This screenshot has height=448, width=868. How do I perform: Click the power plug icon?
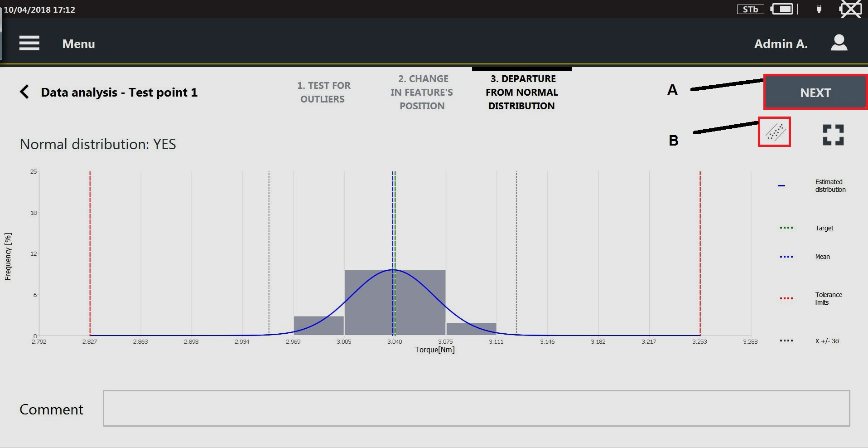[x=819, y=9]
